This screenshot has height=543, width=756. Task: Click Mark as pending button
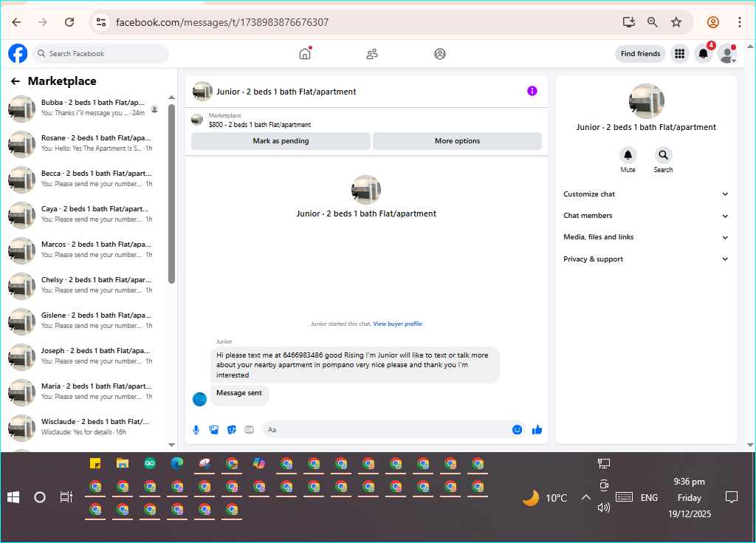point(281,141)
